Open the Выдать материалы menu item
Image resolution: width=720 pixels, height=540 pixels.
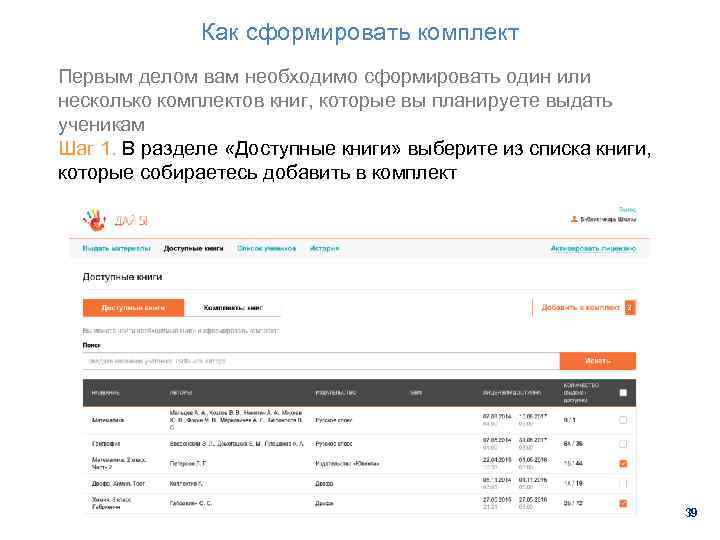116,248
